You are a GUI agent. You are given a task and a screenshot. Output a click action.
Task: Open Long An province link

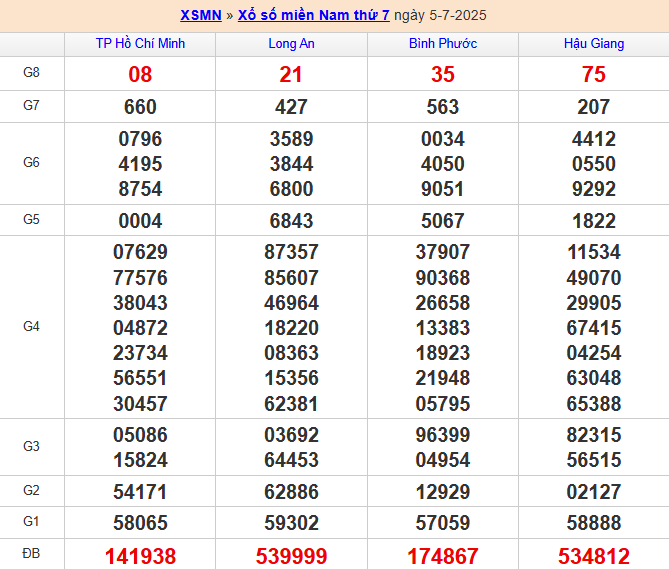click(291, 44)
